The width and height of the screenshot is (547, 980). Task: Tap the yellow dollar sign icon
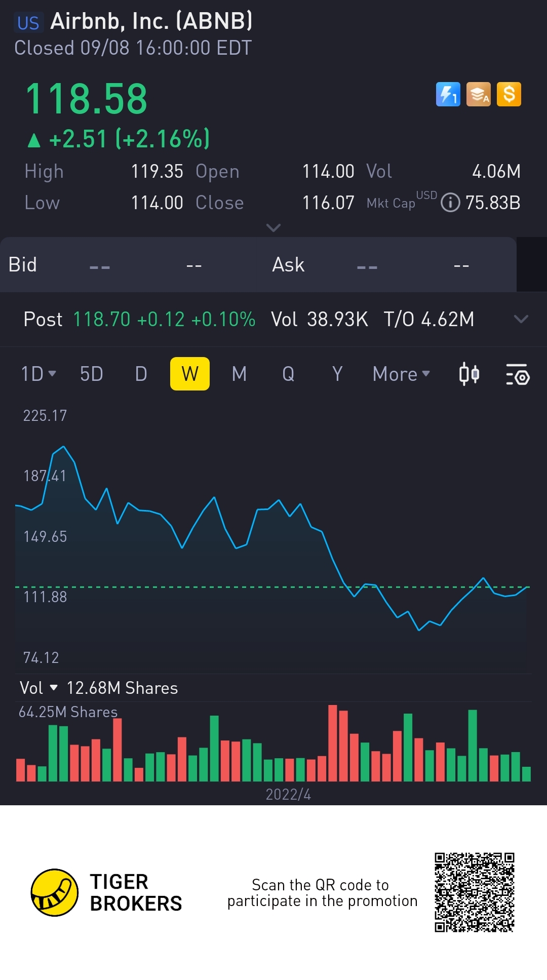pyautogui.click(x=509, y=94)
